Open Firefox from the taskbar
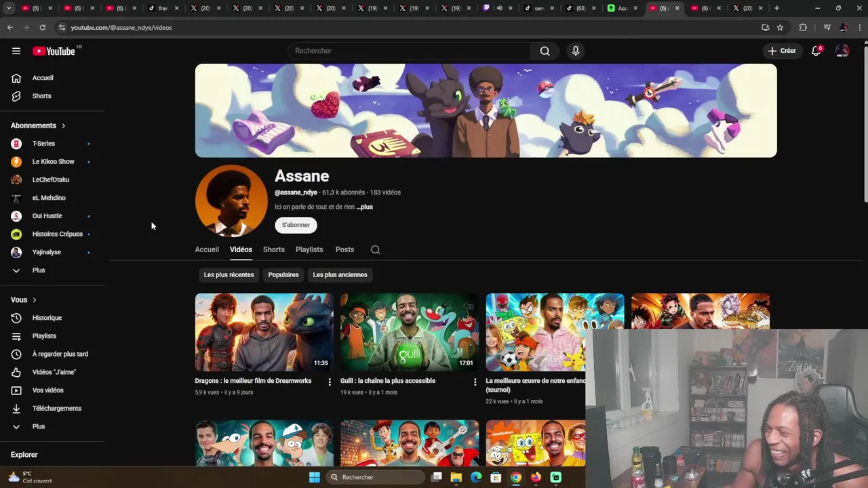Screen dimensions: 868x488 536,477
